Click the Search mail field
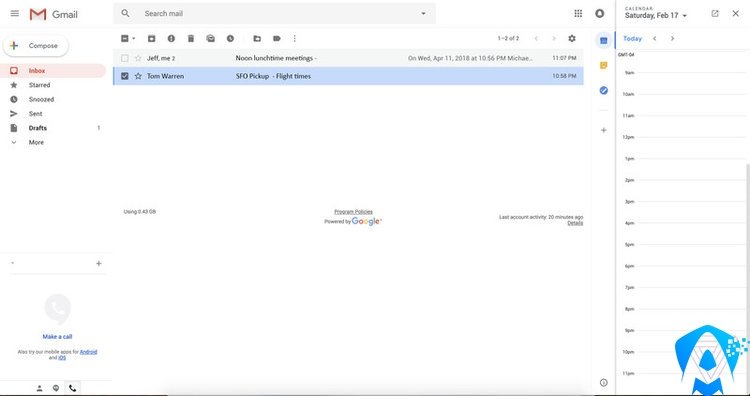 (275, 13)
